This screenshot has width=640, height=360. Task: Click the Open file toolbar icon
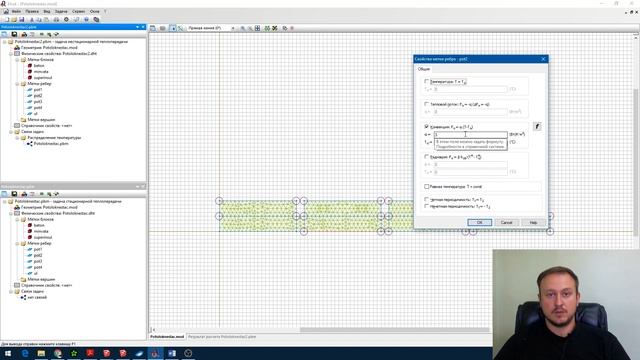14,20
